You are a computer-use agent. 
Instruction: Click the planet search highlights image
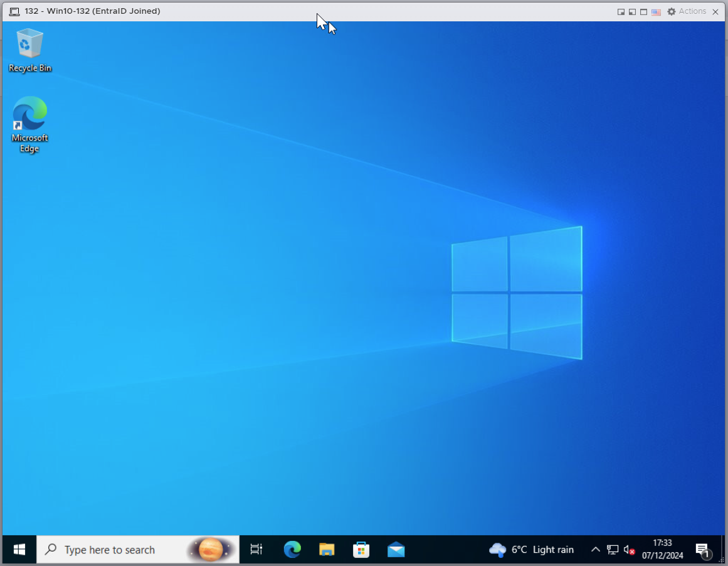tap(211, 550)
